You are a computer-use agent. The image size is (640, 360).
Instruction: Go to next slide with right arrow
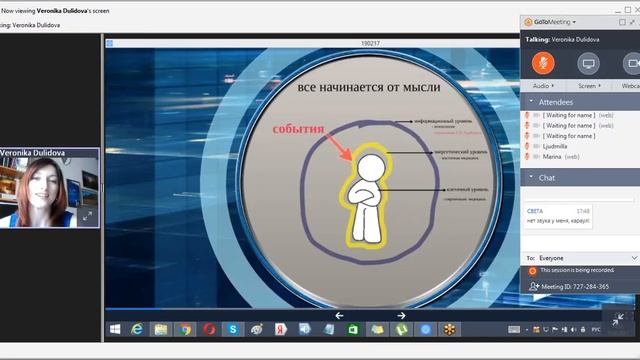[401, 316]
